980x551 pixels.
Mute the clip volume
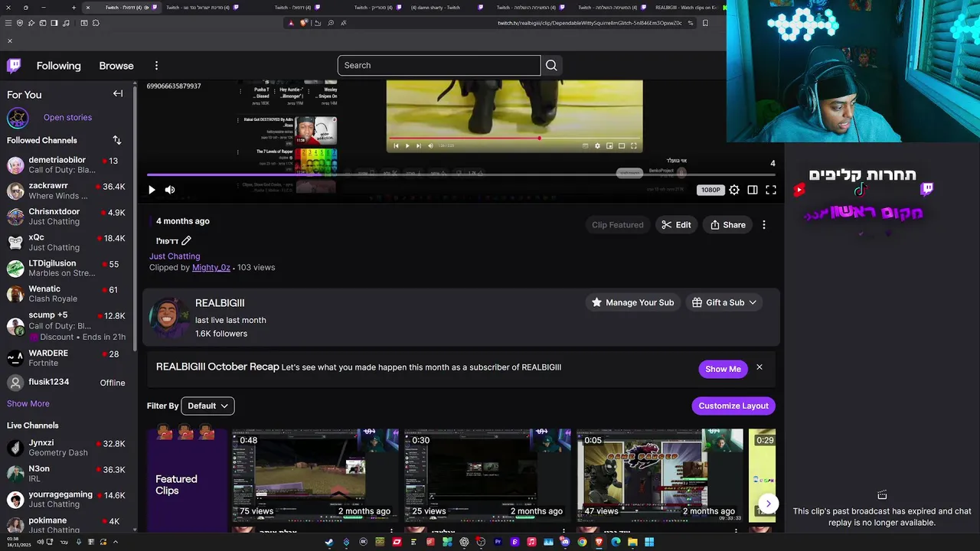coord(170,190)
